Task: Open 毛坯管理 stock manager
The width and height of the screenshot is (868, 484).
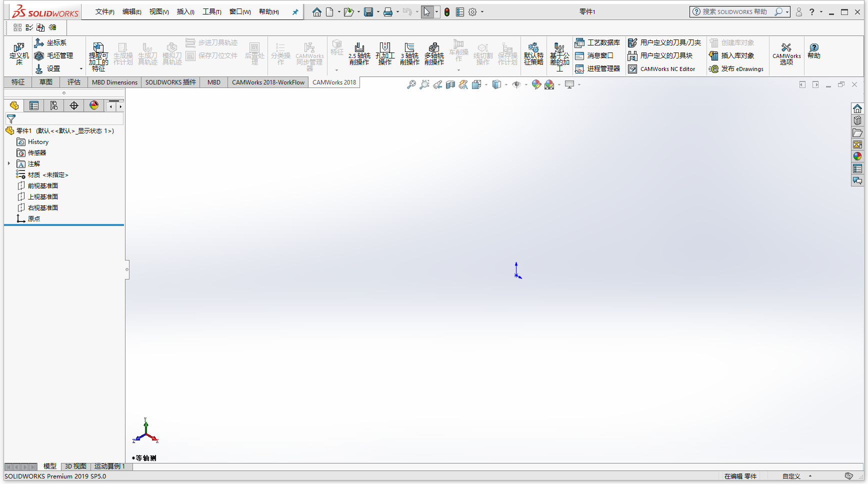Action: (53, 56)
